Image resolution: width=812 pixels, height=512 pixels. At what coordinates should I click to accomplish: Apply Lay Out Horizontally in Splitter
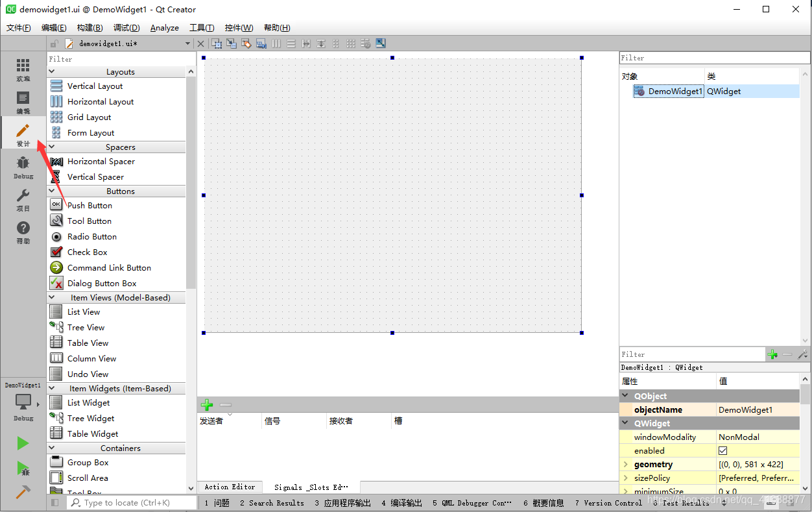pyautogui.click(x=306, y=43)
